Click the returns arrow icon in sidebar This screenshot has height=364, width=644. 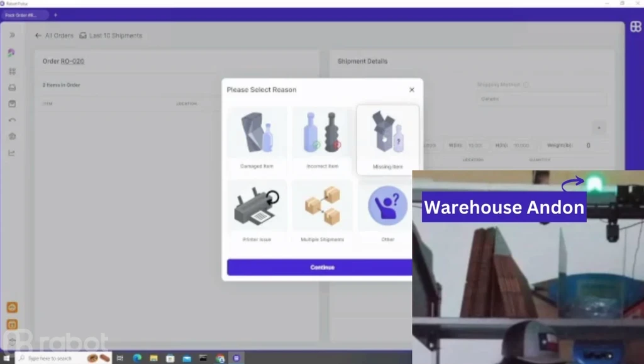12,120
